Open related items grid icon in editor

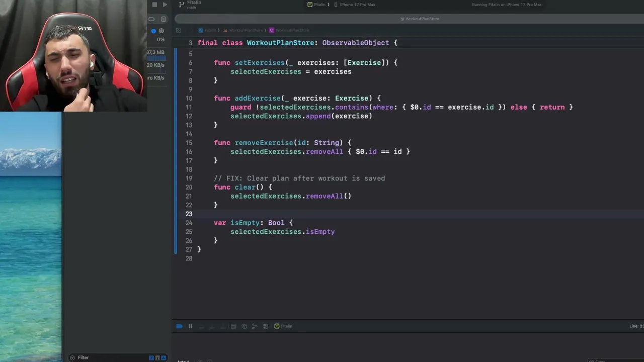point(179,30)
